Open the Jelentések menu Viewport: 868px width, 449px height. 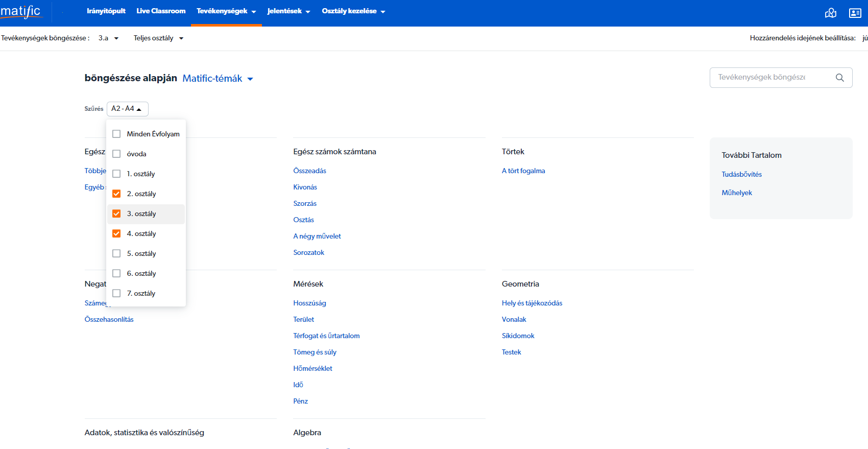288,11
